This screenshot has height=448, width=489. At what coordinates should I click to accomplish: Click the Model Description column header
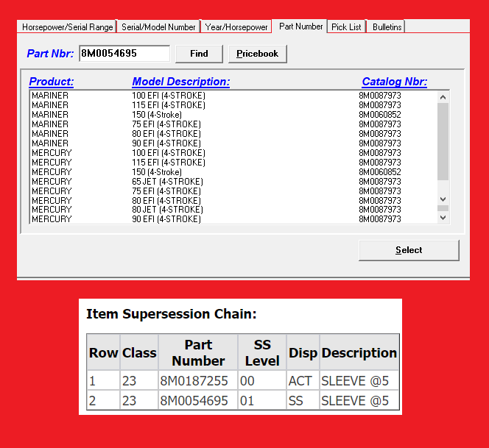tap(180, 82)
